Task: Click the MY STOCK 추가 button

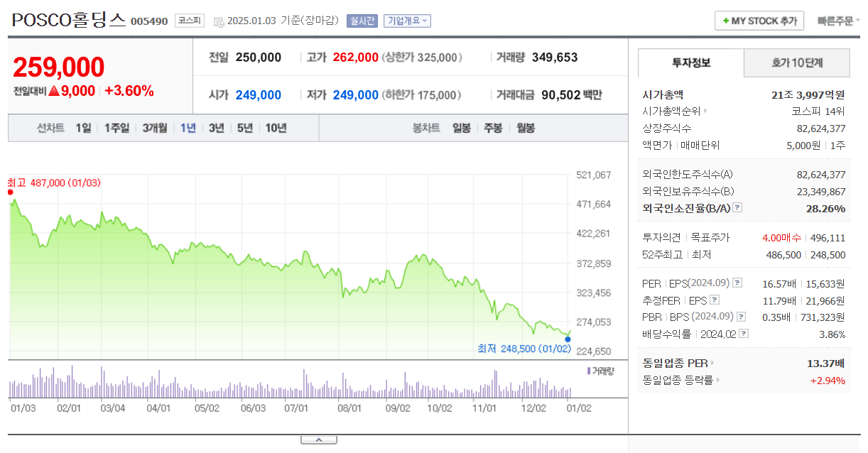Action: pos(759,21)
